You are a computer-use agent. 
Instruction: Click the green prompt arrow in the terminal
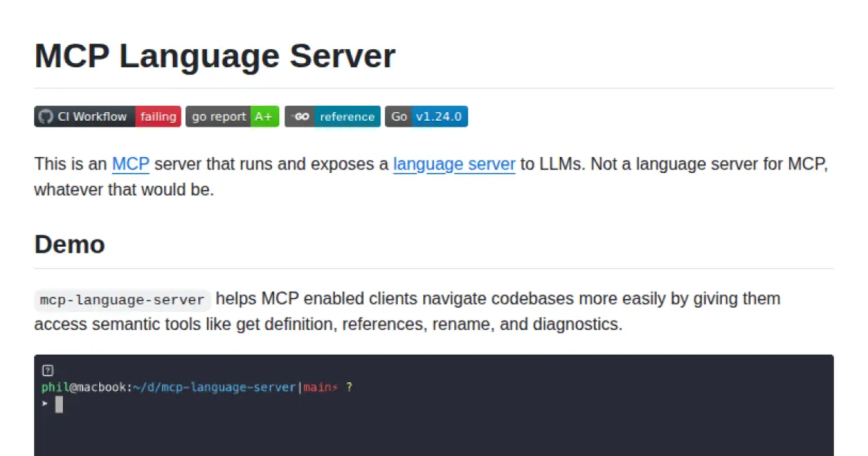(x=45, y=404)
